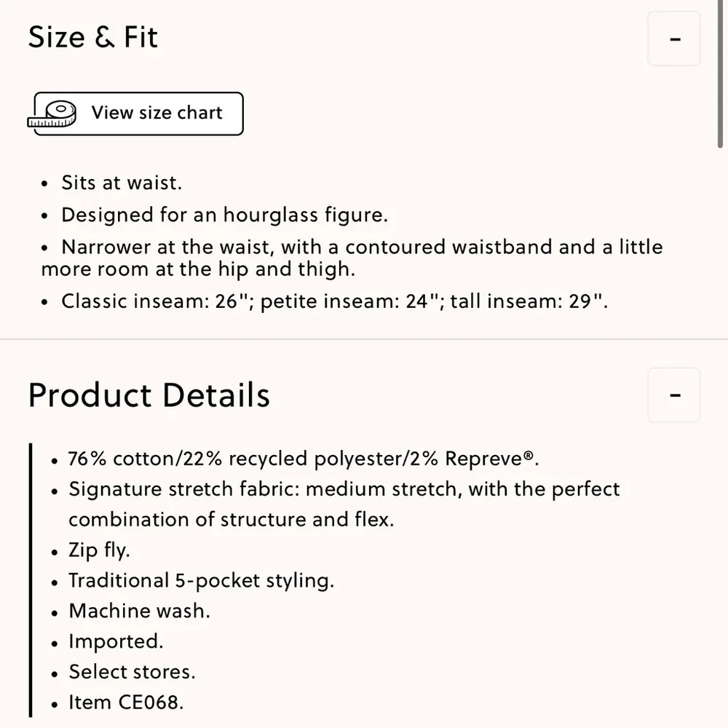
Task: Select the Machine wash care instruction
Action: 138,611
